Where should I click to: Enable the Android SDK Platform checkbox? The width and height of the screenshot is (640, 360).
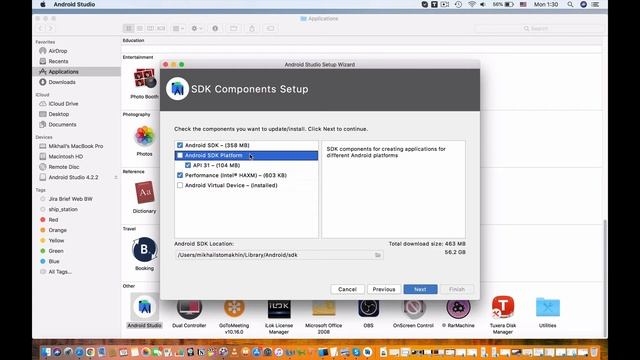click(x=180, y=156)
